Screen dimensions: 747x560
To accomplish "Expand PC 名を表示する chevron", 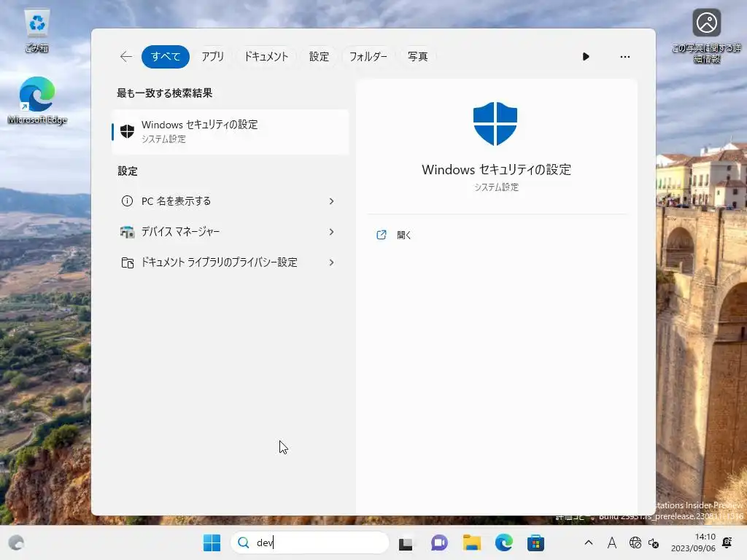I will (332, 201).
